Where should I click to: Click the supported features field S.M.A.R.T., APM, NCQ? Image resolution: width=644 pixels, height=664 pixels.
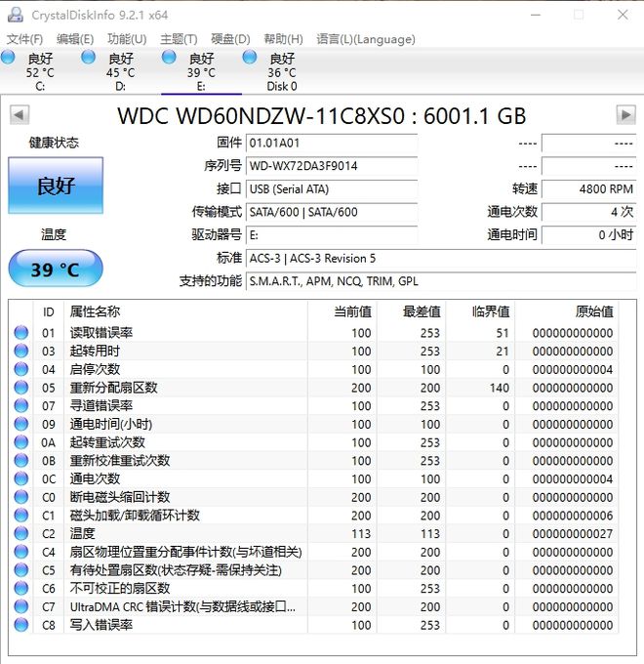point(441,281)
